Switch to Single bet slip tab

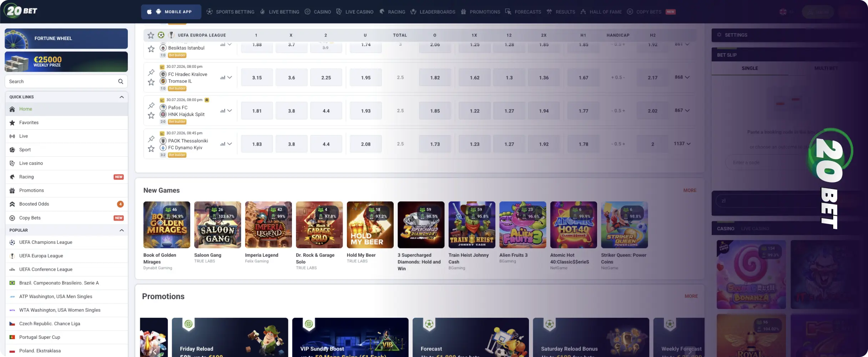click(750, 68)
